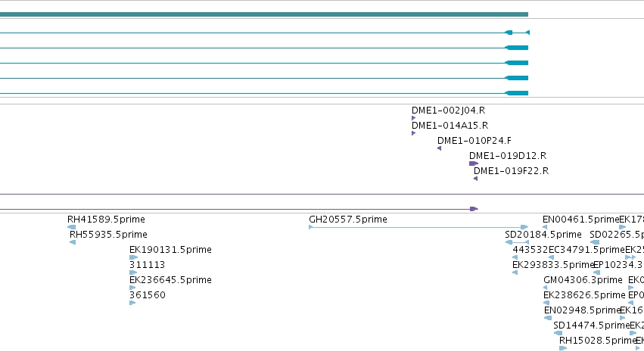Viewport: 644px width, 352px height.
Task: Open the GM04306.3prime label
Action: tap(583, 281)
